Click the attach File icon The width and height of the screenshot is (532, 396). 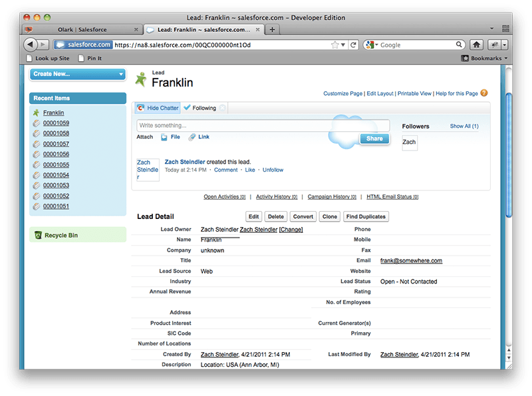(x=164, y=137)
